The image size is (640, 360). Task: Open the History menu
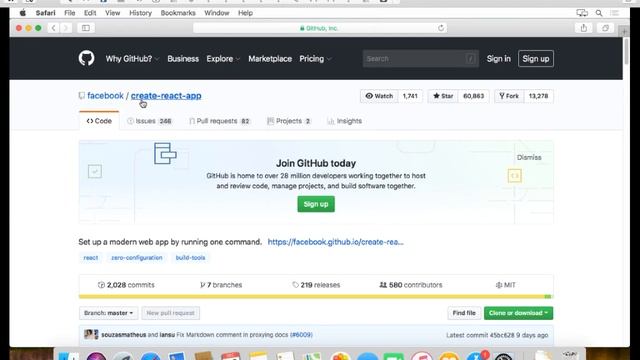point(140,13)
